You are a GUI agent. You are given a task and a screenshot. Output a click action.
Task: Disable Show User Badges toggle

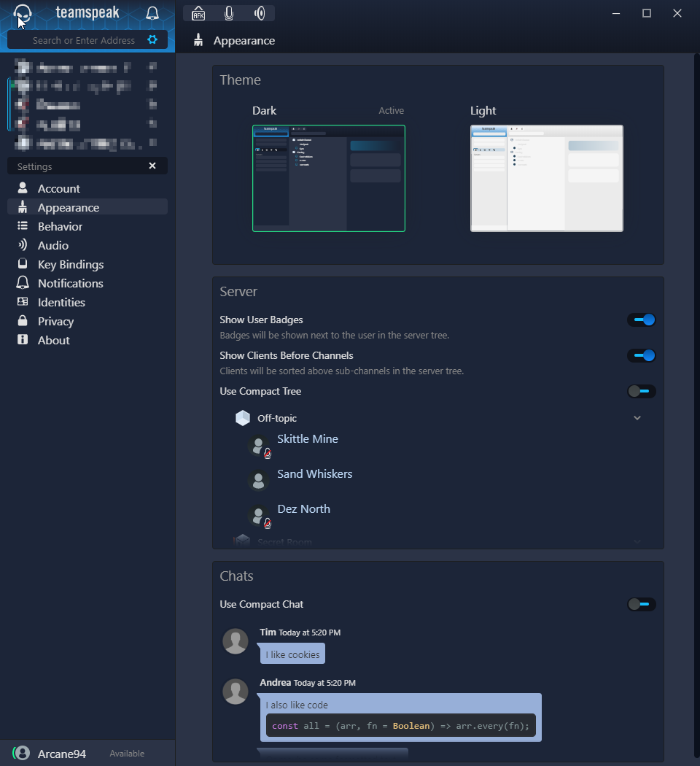coord(642,320)
